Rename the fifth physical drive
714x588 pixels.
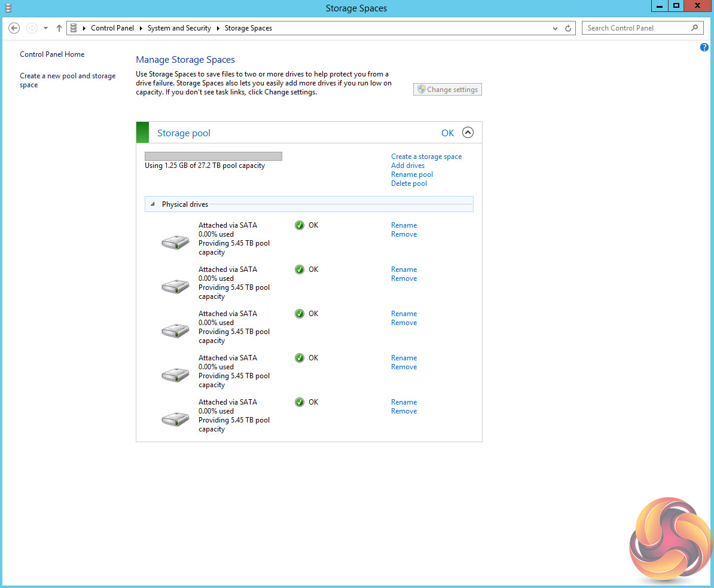tap(404, 402)
